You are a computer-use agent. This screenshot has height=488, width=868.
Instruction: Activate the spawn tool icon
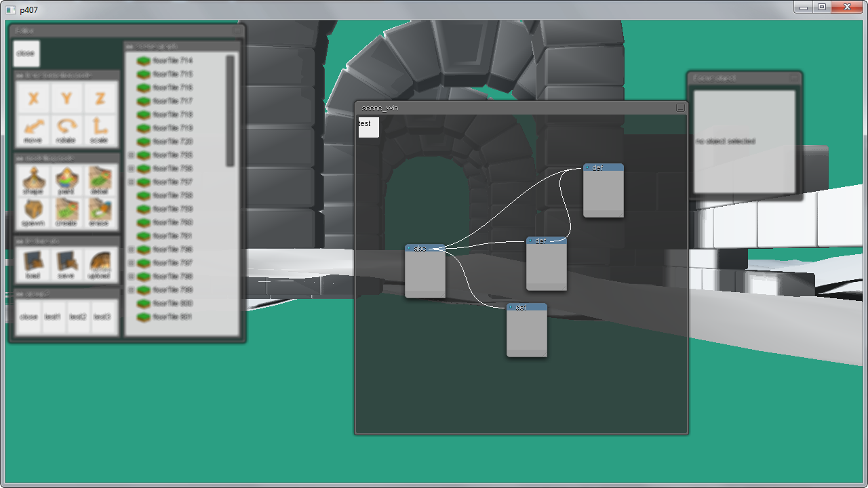(x=33, y=212)
